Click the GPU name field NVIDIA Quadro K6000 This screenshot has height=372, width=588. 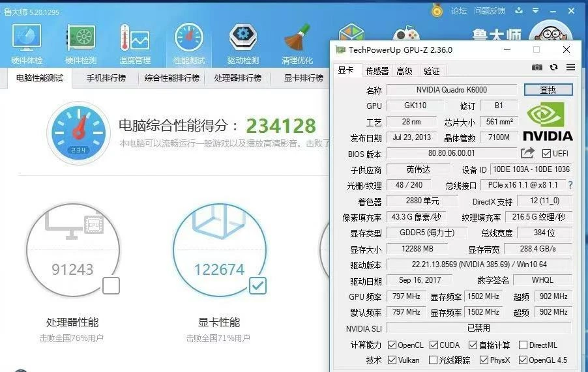click(452, 90)
